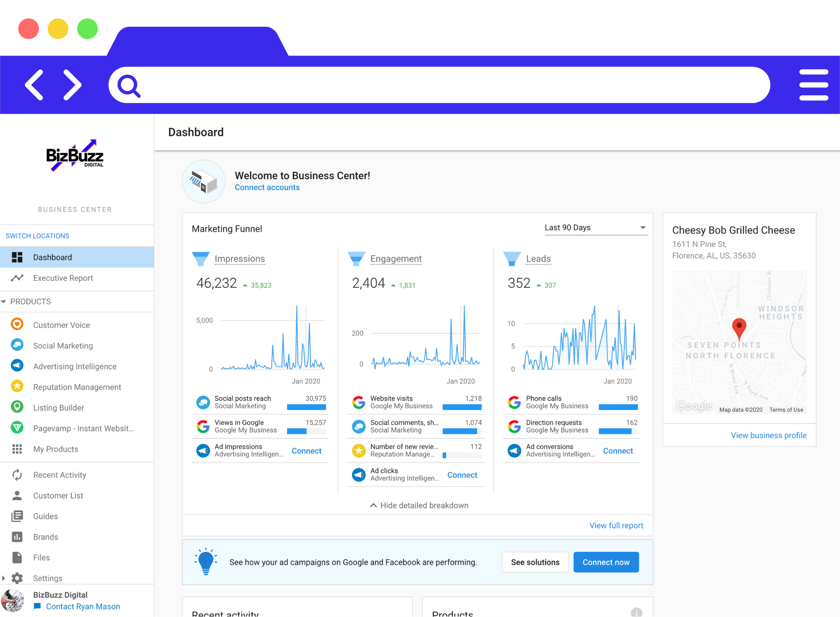Click the Recent Activity refresh icon
Viewport: 840px width, 617px height.
[x=17, y=475]
